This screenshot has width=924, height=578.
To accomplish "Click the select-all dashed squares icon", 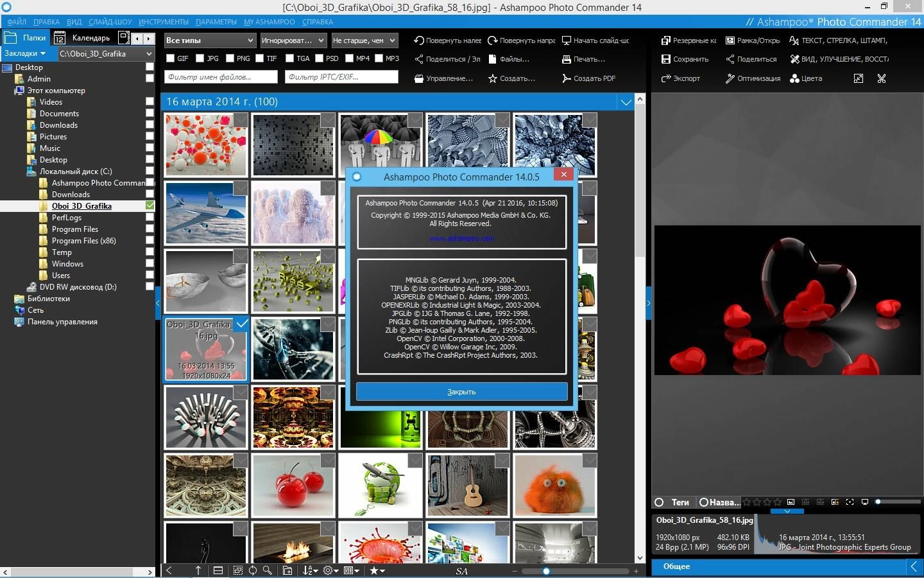I will 238,570.
